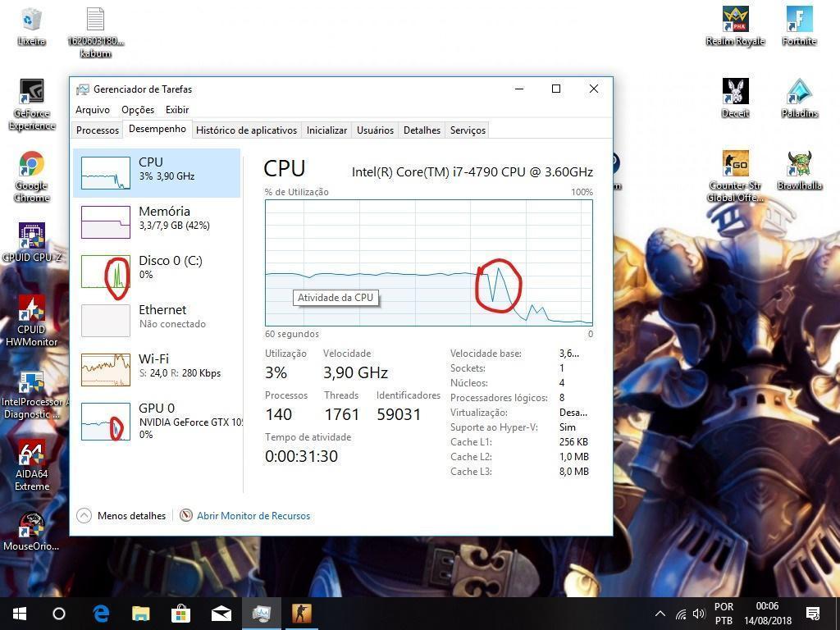Screen dimensions: 840x630
Task: Select Fortnite desktop shortcut
Action: click(x=799, y=26)
